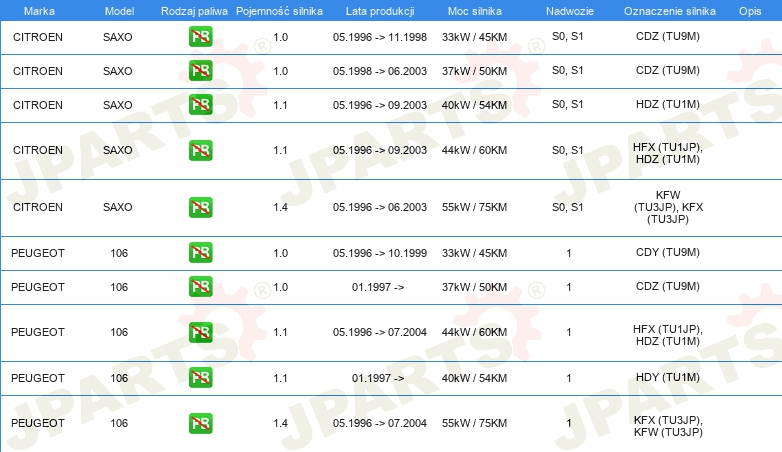Click the petrol fuel icon in the Peugeot 106 33kW / 45KM row

pyautogui.click(x=200, y=252)
